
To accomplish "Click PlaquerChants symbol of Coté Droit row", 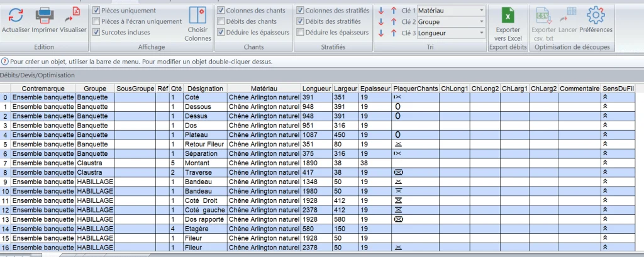I will [x=397, y=200].
